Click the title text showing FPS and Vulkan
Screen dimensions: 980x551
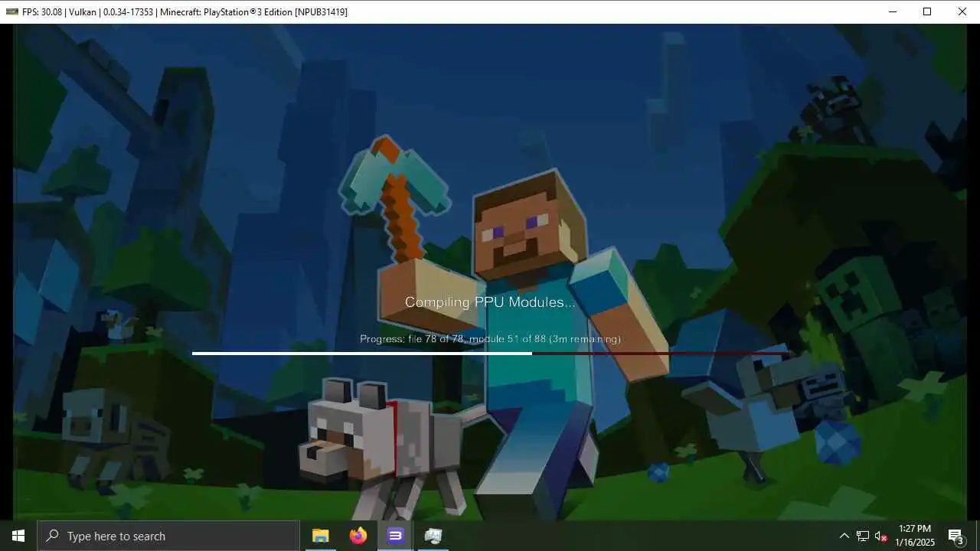click(185, 11)
